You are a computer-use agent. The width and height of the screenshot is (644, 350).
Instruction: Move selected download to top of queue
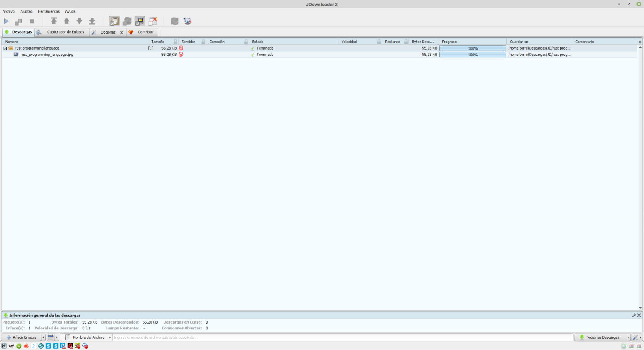55,21
